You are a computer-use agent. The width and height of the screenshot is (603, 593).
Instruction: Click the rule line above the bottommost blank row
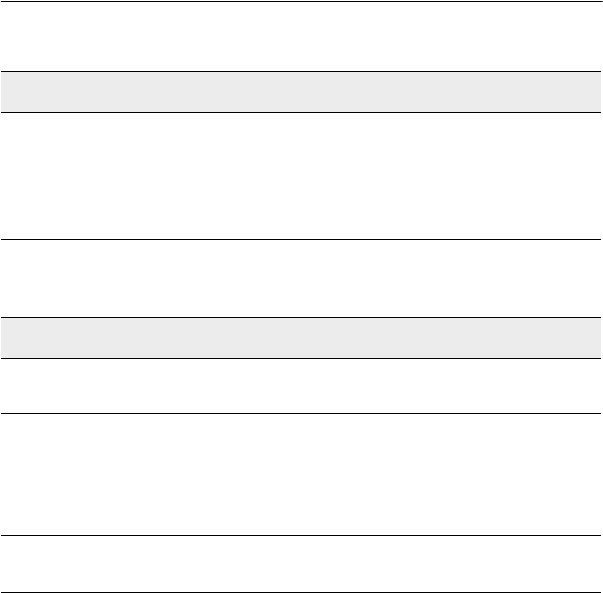click(x=301, y=535)
